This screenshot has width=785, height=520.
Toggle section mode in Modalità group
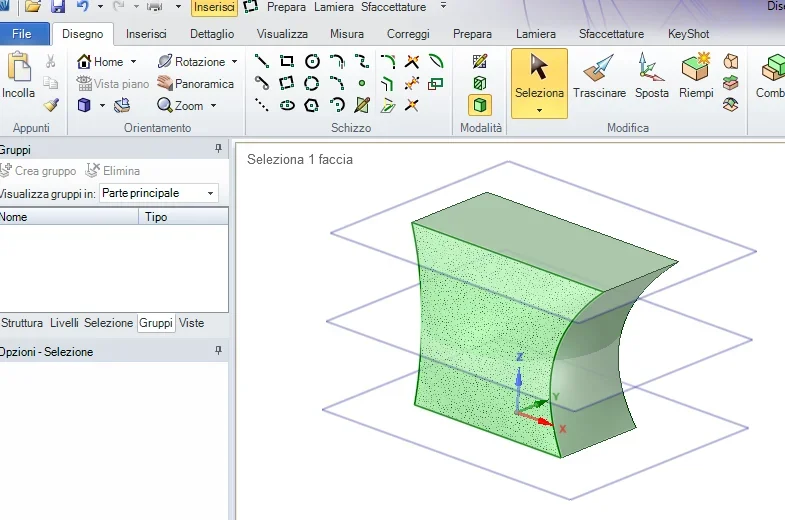[480, 83]
